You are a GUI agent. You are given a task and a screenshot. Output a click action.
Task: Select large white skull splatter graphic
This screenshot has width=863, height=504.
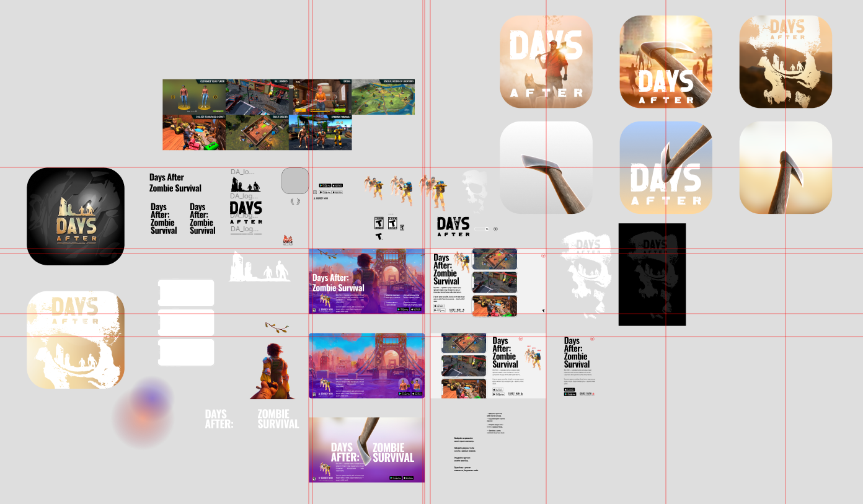pyautogui.click(x=586, y=274)
